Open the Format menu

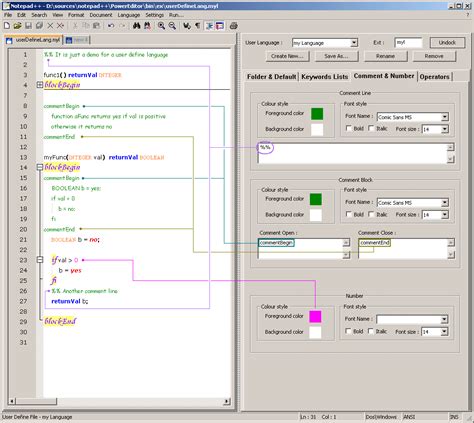[76, 15]
